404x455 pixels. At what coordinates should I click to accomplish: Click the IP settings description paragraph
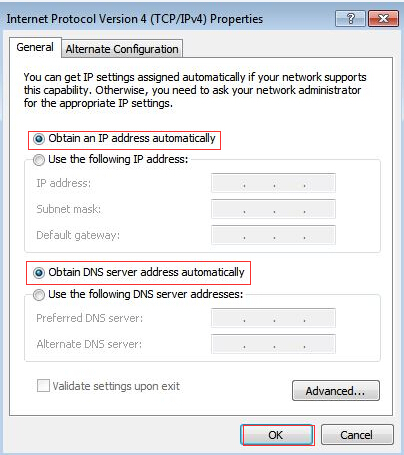click(195, 90)
